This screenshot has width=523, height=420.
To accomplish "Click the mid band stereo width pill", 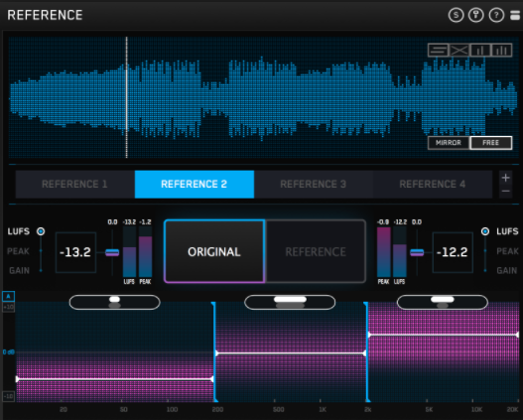I will click(x=290, y=302).
